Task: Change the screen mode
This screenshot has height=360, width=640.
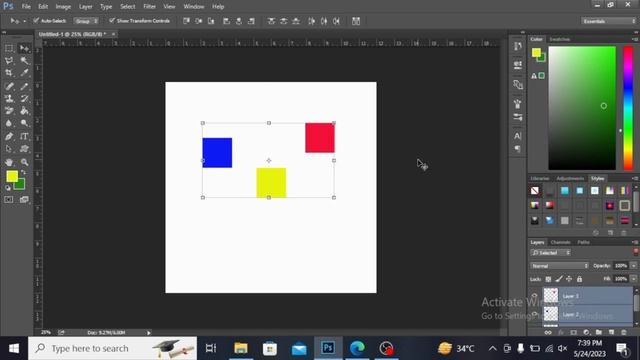Action: [24, 200]
